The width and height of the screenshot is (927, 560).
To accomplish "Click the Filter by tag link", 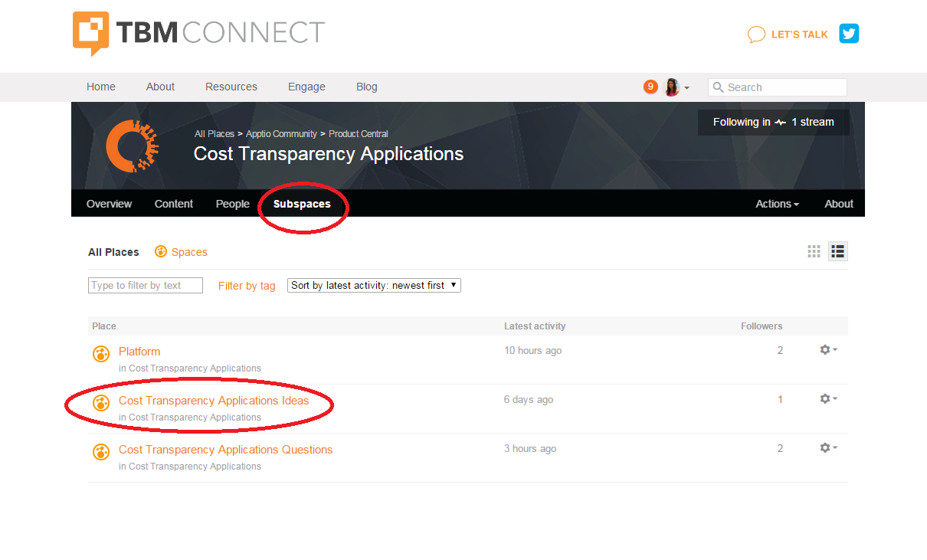I will coord(247,286).
